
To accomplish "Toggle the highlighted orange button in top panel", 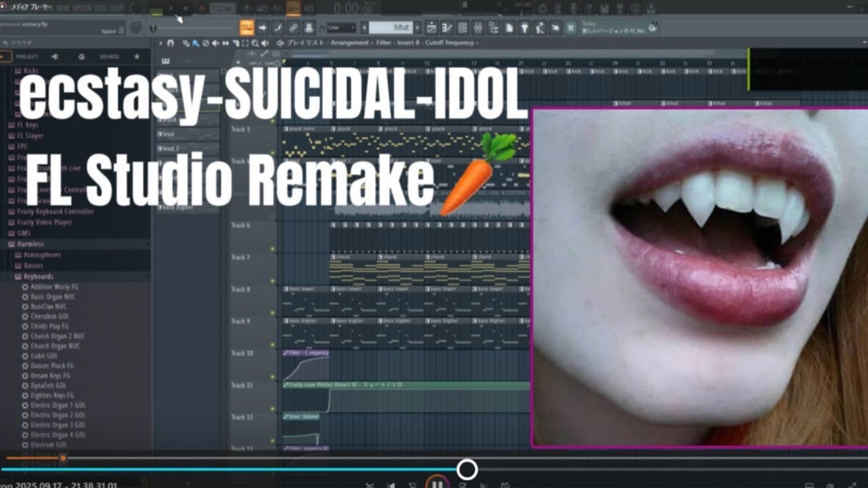I will (293, 9).
